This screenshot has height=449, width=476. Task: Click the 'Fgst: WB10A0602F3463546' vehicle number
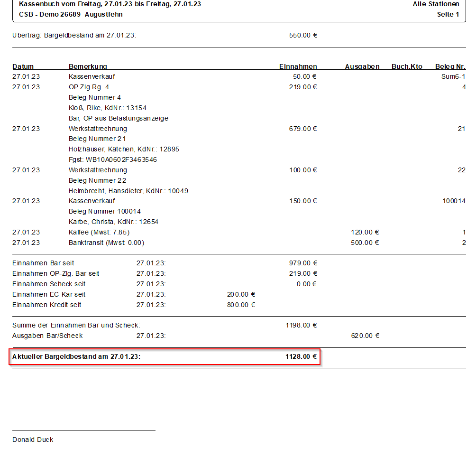(x=113, y=159)
